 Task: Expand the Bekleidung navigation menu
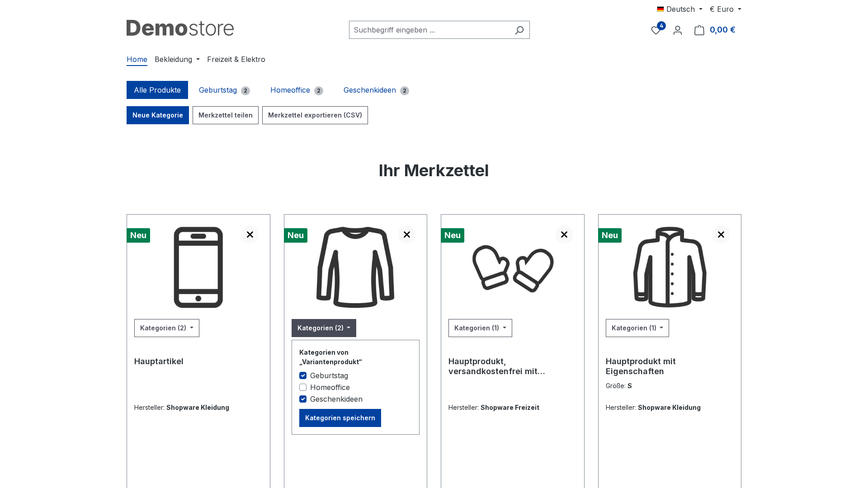coord(177,59)
